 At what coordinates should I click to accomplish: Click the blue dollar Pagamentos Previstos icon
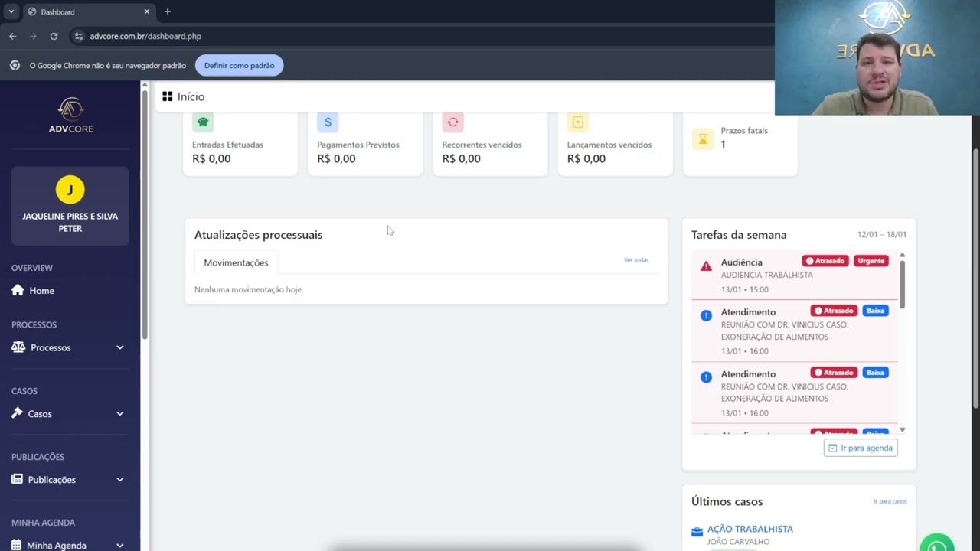click(x=328, y=122)
